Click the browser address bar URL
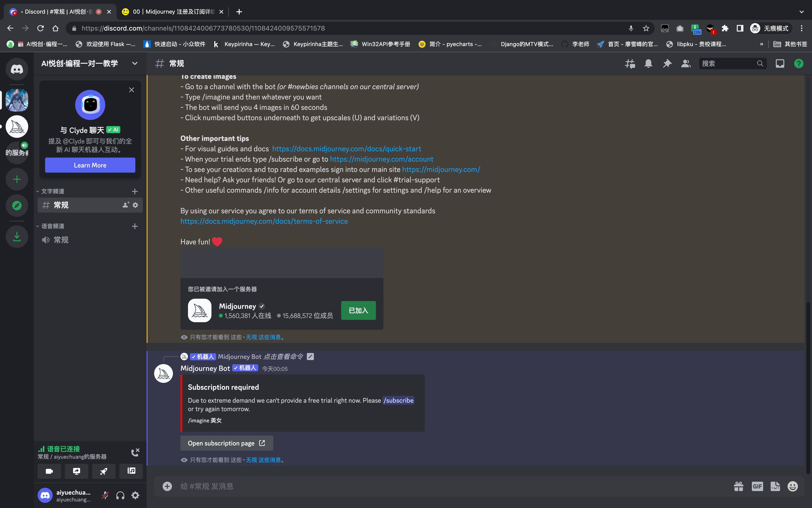 click(203, 28)
